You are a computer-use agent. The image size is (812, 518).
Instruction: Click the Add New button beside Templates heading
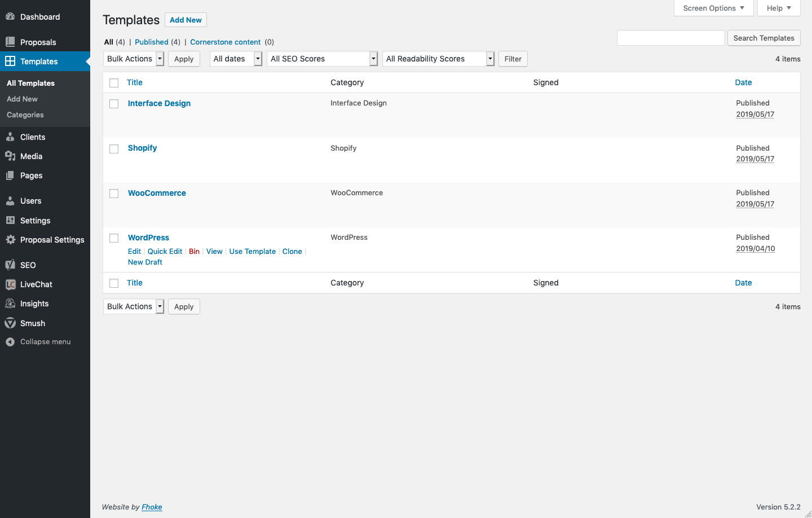186,20
